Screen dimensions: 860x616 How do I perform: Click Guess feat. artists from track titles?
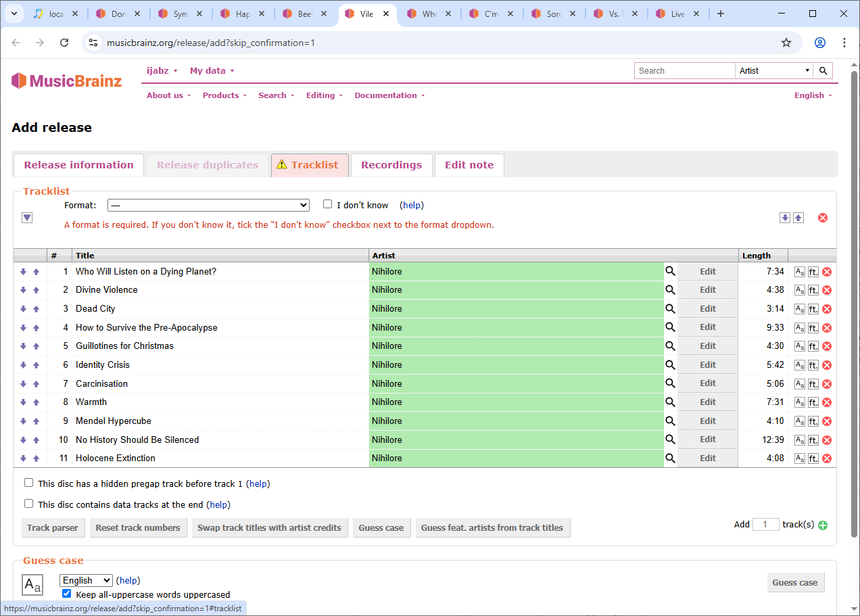[x=492, y=528]
